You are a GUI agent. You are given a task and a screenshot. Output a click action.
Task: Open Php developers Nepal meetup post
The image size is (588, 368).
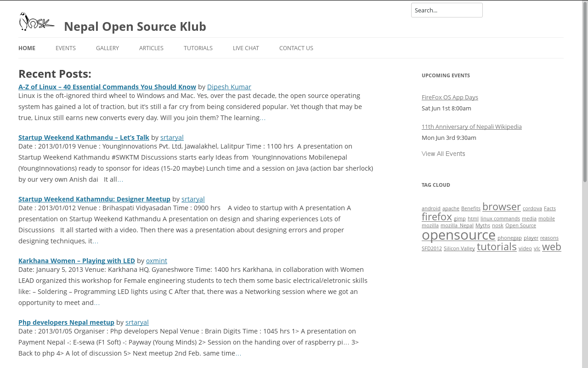(x=66, y=322)
